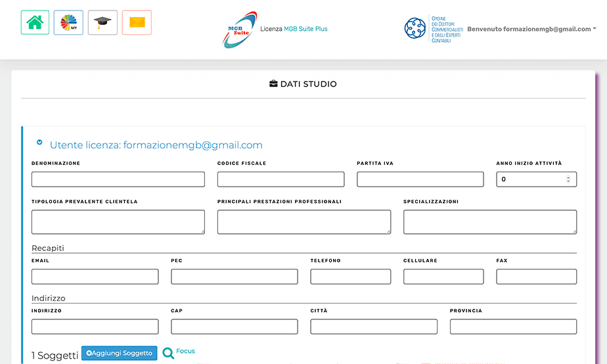Image resolution: width=607 pixels, height=364 pixels.
Task: Click the Focus magnifying glass icon
Action: click(x=169, y=353)
